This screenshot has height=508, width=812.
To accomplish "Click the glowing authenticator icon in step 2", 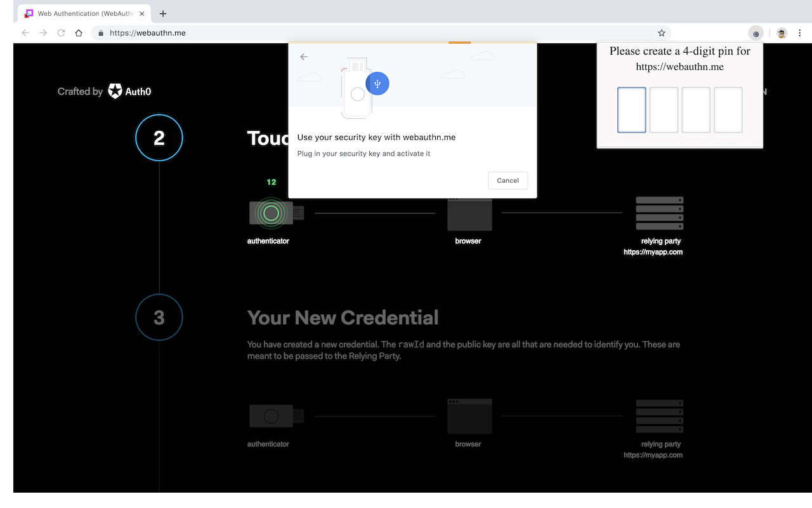I will pos(272,213).
